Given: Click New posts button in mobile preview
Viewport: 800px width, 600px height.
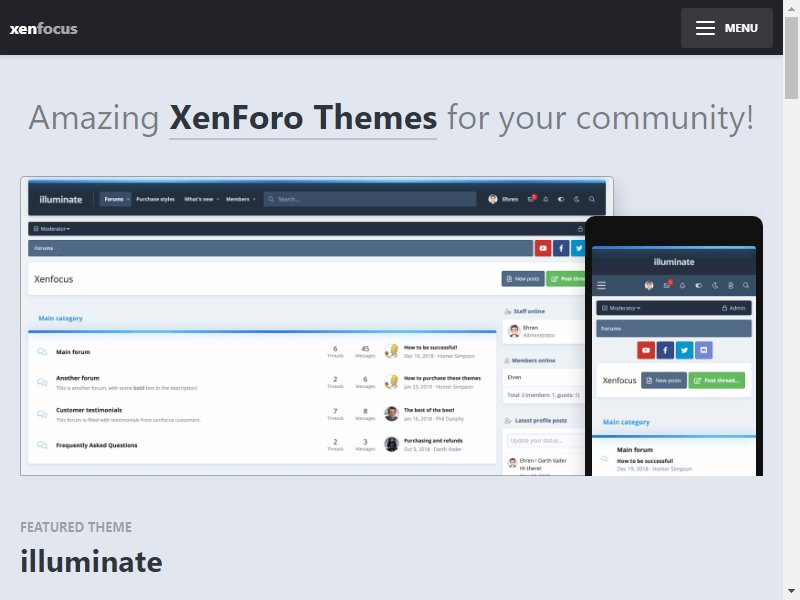Looking at the screenshot, I should 664,381.
